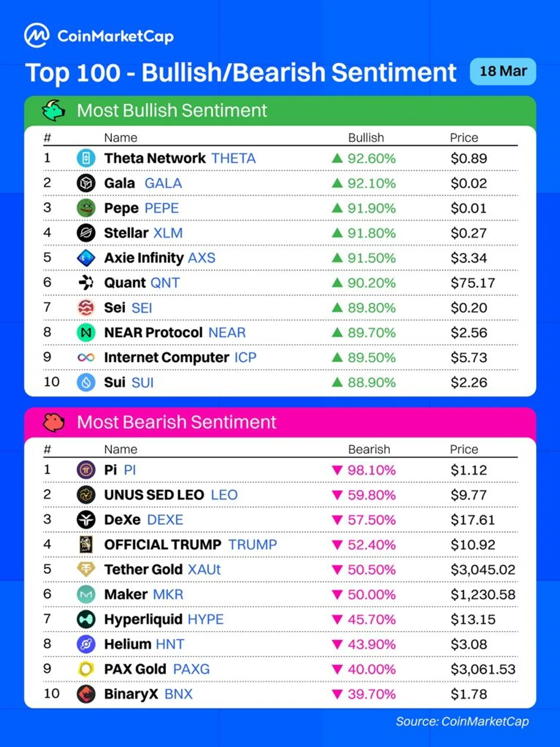Click the Theta Network coin icon
Image resolution: width=560 pixels, height=747 pixels.
[x=86, y=158]
